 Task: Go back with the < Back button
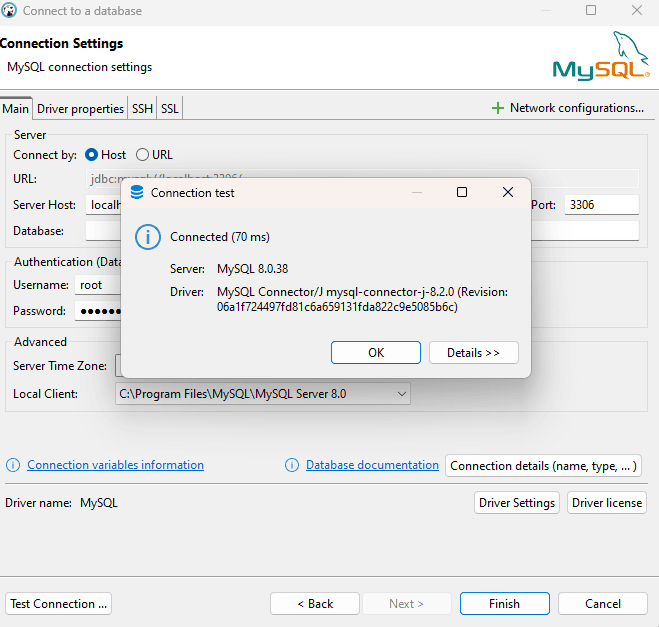point(315,604)
